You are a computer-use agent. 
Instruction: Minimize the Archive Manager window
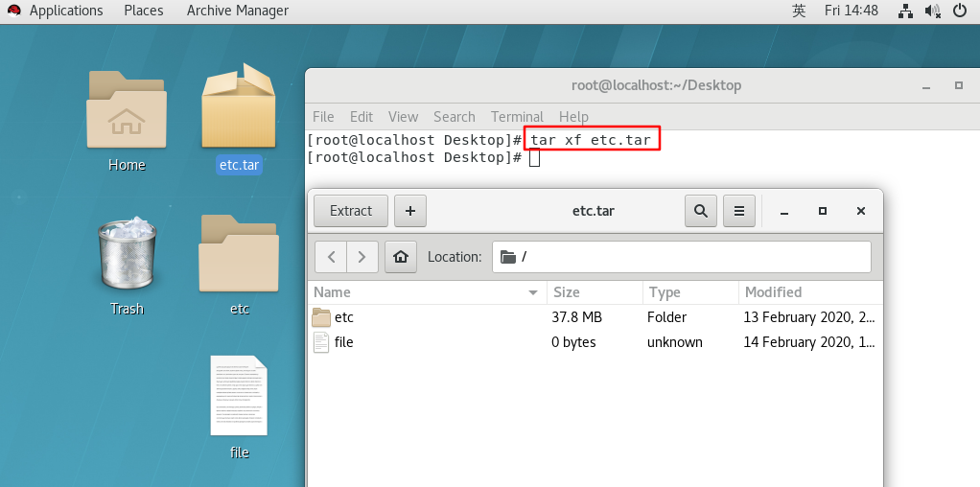tap(784, 211)
